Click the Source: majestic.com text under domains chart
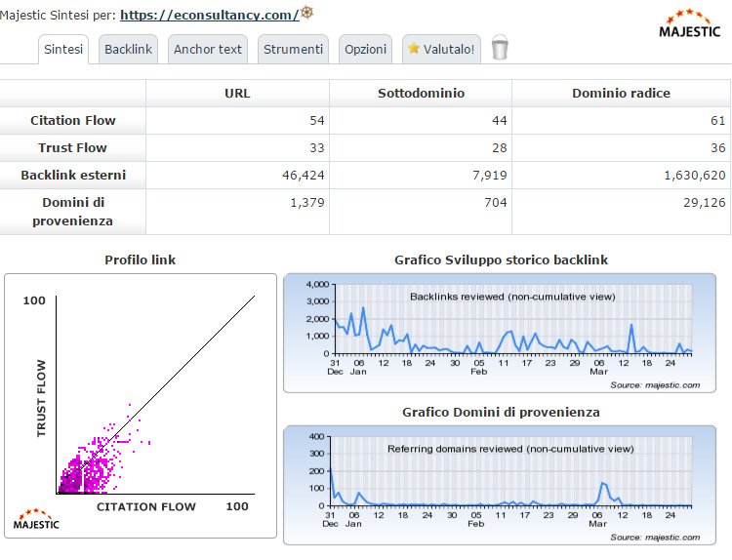This screenshot has height=560, width=732. (x=655, y=538)
